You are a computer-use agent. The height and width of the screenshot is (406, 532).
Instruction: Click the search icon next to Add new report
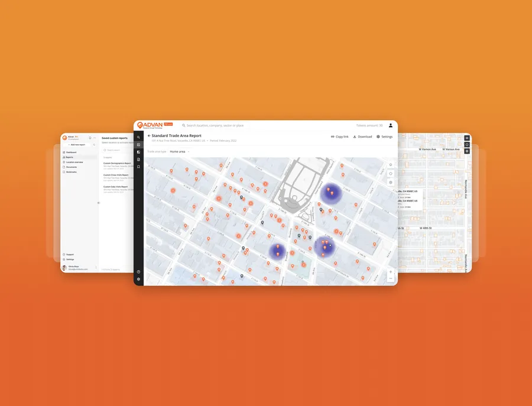[x=94, y=145]
